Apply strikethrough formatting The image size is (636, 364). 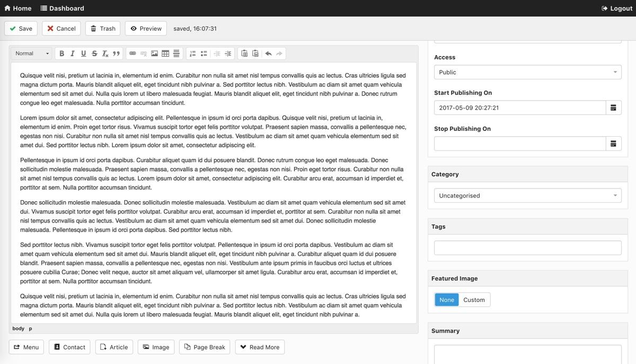[94, 54]
